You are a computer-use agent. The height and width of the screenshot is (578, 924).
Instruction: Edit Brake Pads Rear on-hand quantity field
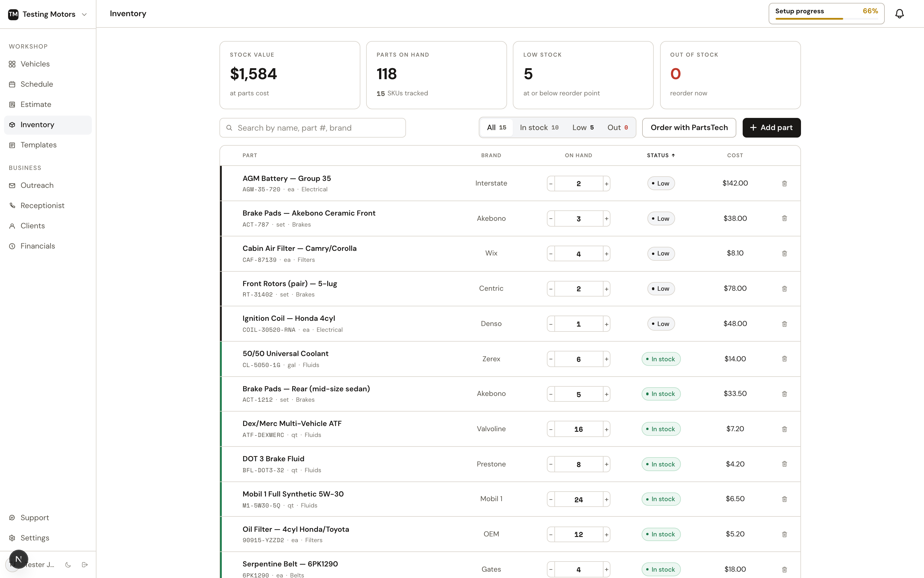[578, 394]
